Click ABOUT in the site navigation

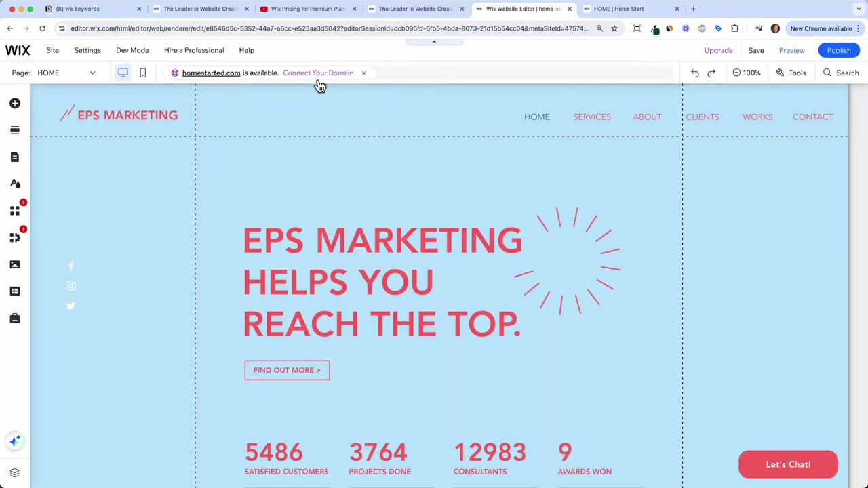click(647, 117)
